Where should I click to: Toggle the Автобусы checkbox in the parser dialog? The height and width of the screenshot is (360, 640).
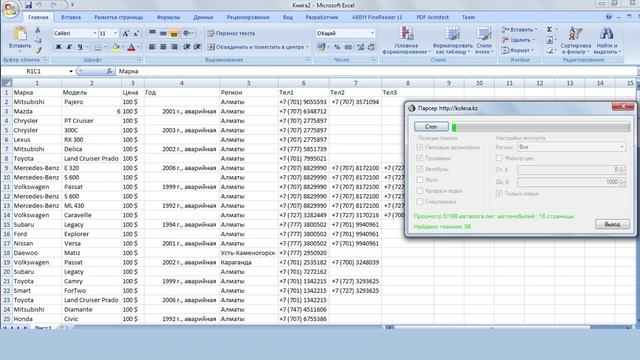click(420, 169)
